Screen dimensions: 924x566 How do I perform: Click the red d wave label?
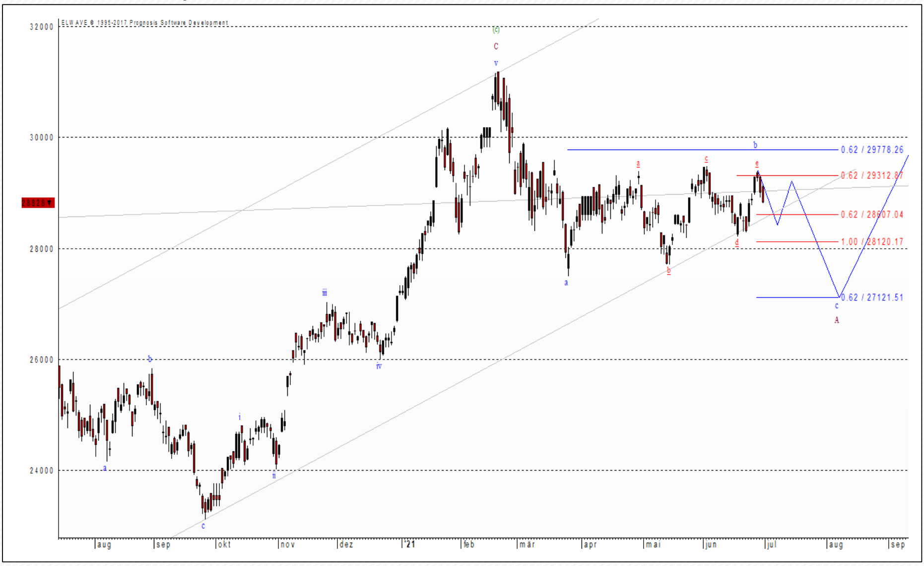[x=737, y=242]
